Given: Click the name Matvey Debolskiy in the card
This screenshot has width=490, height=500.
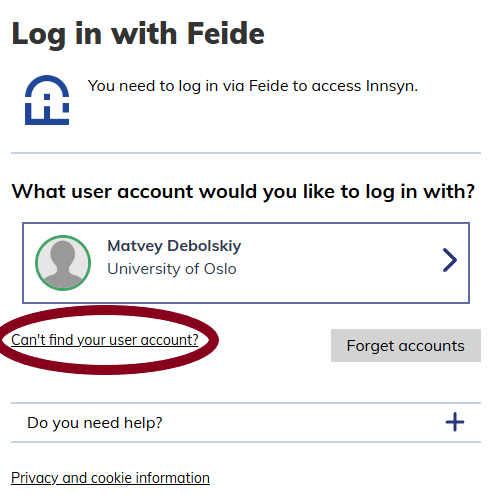Looking at the screenshot, I should (x=174, y=246).
